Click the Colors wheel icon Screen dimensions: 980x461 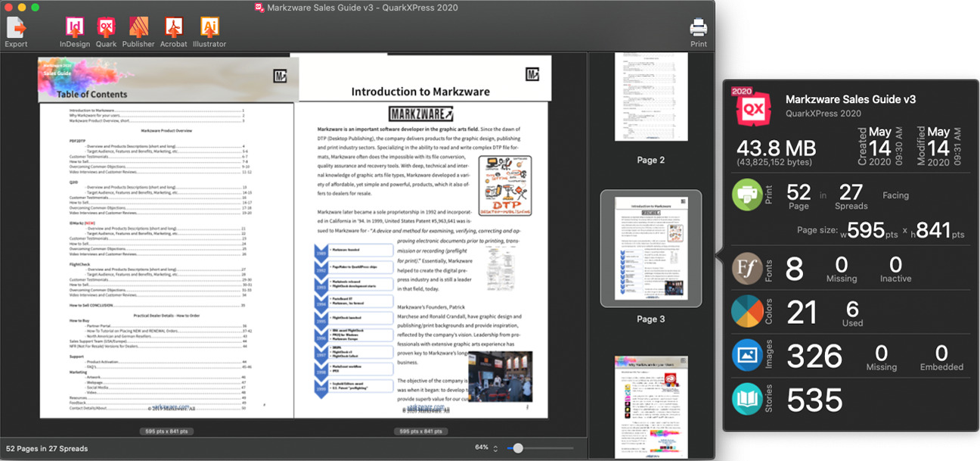pos(747,312)
